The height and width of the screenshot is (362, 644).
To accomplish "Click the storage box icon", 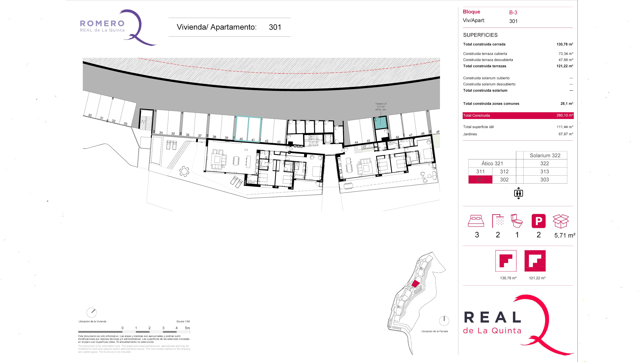I will 560,221.
